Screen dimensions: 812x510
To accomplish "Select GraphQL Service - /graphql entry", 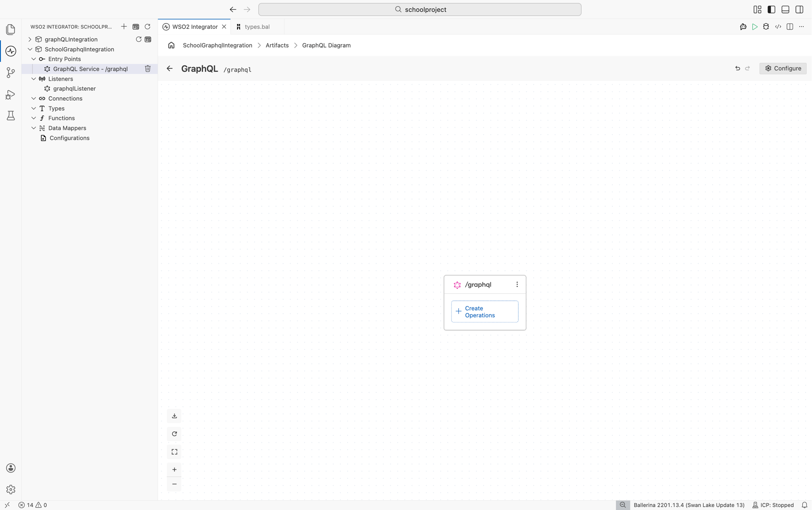I will click(x=90, y=69).
